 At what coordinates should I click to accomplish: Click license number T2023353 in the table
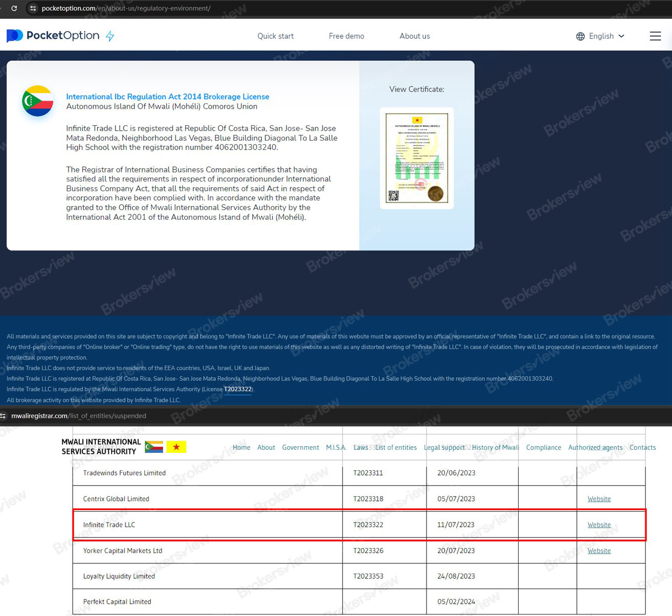[368, 576]
